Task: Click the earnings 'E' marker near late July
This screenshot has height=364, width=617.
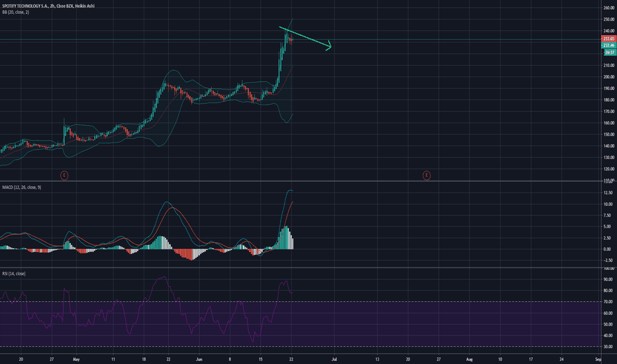Action: [x=426, y=175]
